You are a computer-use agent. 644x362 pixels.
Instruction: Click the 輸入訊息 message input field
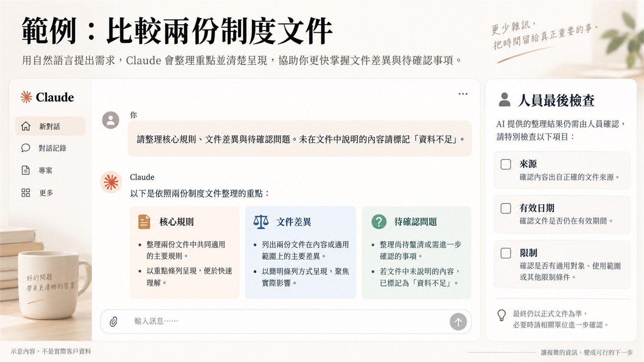pyautogui.click(x=286, y=321)
